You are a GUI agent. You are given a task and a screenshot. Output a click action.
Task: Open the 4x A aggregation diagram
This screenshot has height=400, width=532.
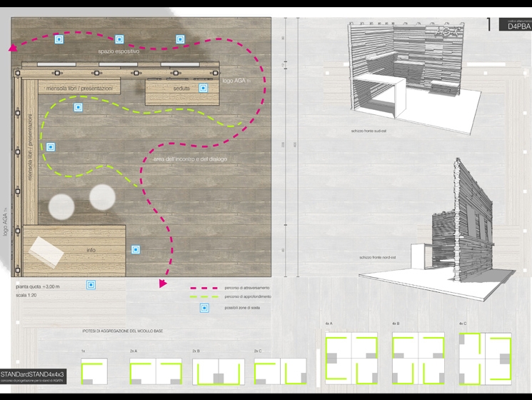[351, 359]
